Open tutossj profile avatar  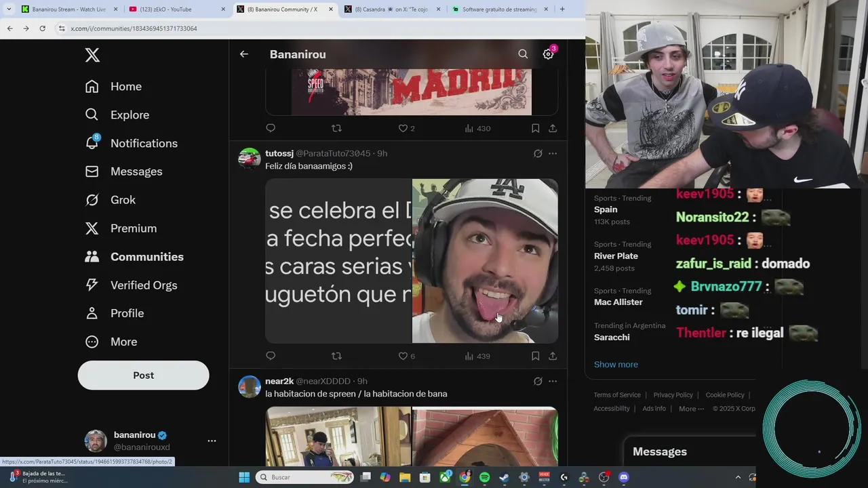tap(250, 159)
